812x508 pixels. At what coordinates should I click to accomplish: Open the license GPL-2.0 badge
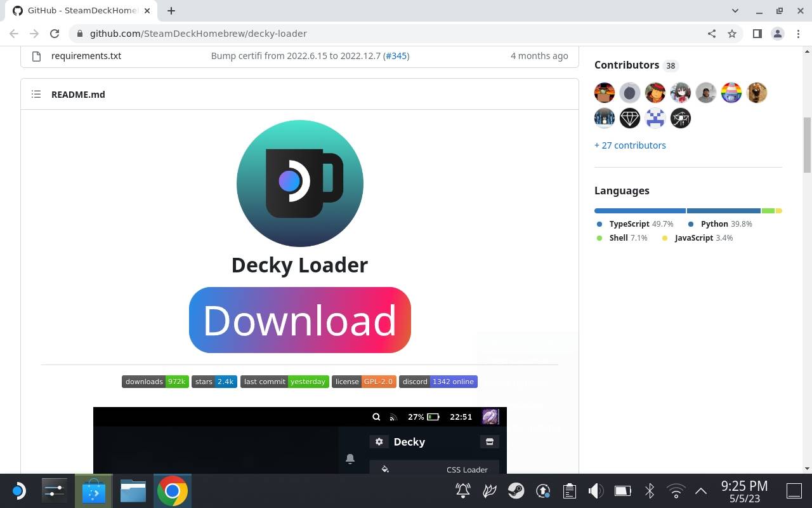(x=364, y=382)
